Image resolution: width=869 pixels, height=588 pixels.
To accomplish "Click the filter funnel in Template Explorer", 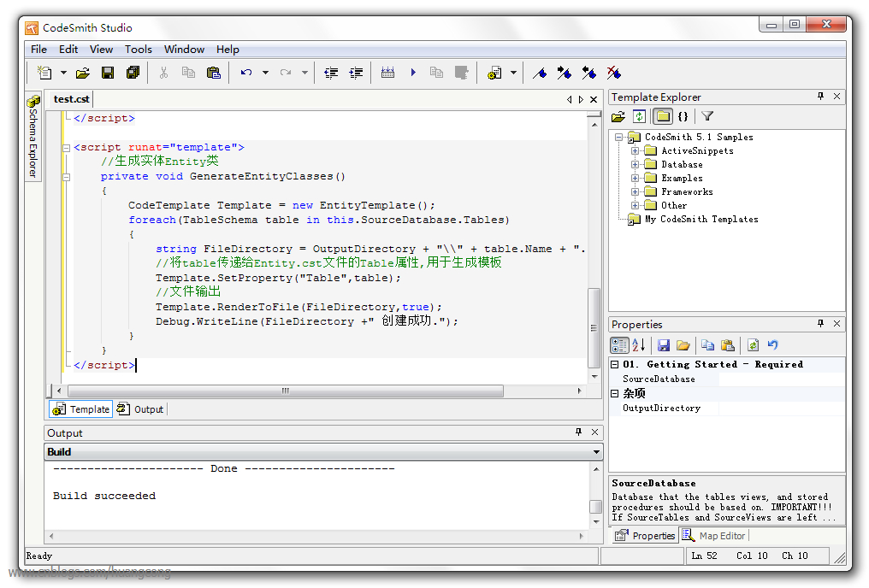I will pos(707,116).
